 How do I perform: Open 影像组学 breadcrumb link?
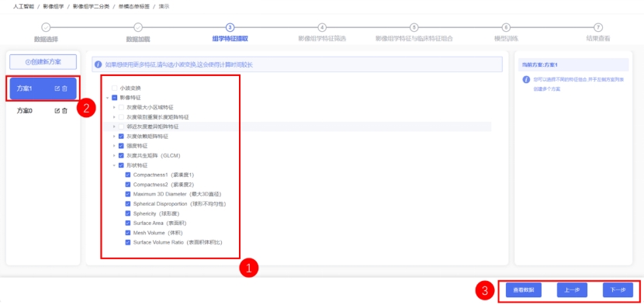pos(54,6)
